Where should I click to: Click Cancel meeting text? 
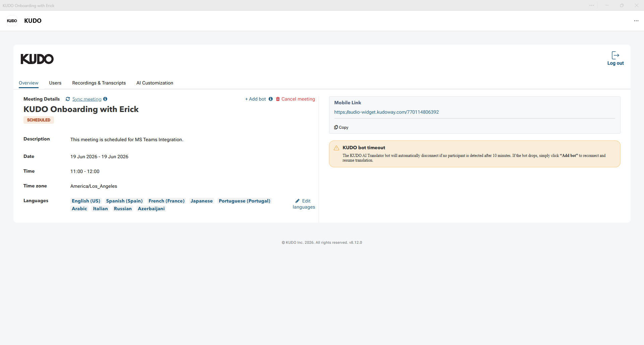tap(298, 99)
